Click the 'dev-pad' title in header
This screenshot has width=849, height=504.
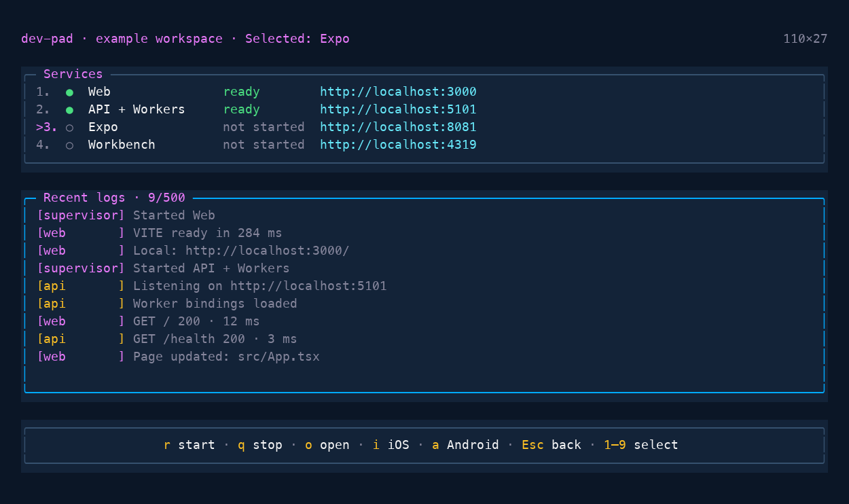tap(47, 39)
